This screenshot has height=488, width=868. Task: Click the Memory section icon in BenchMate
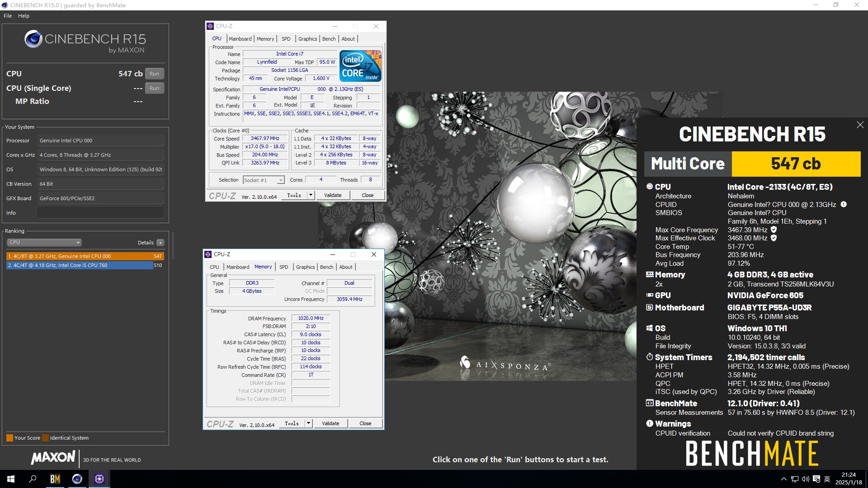[x=650, y=274]
